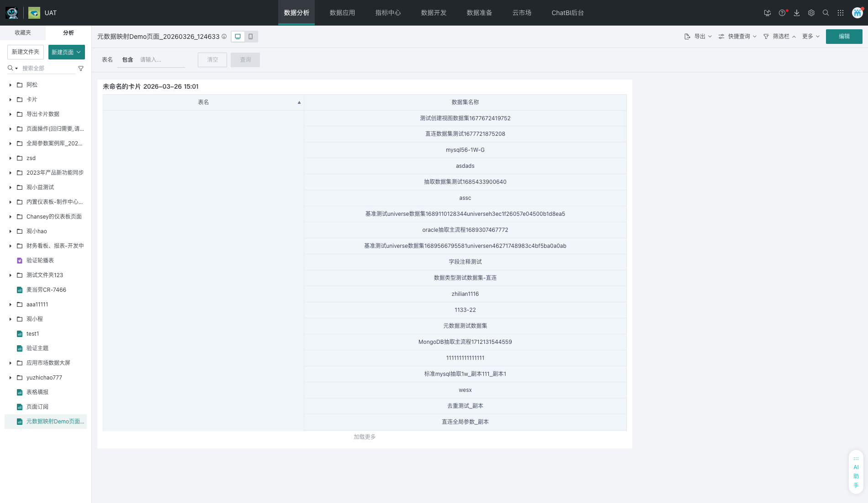The image size is (868, 503).
Task: Click info icon beside page title
Action: (x=224, y=37)
